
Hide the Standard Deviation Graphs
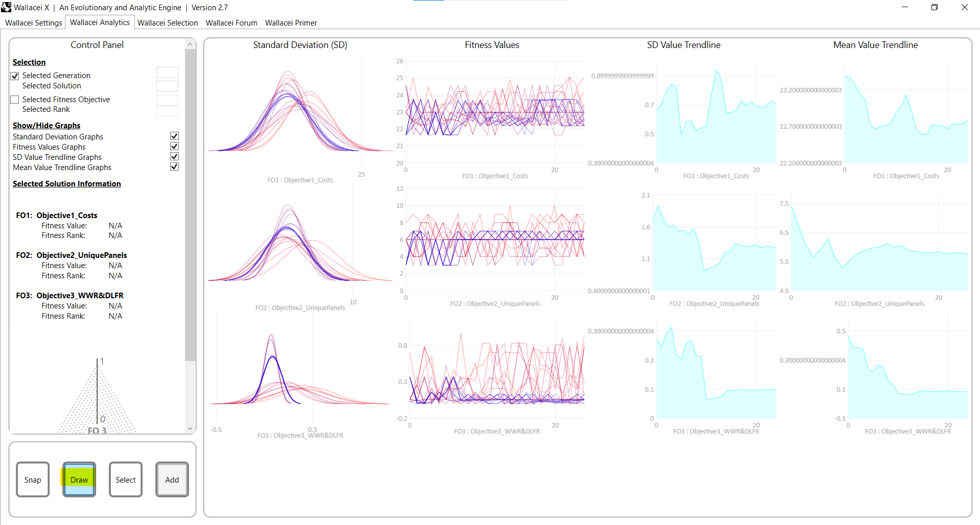[x=174, y=136]
